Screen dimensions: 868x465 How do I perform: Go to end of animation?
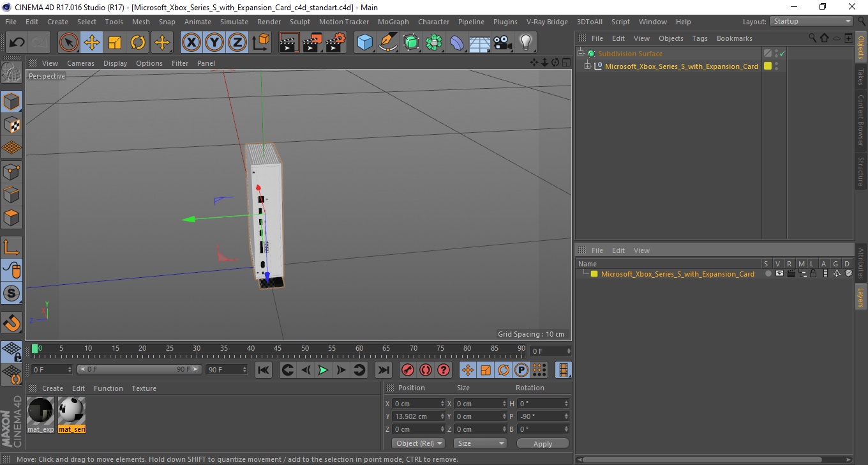383,370
